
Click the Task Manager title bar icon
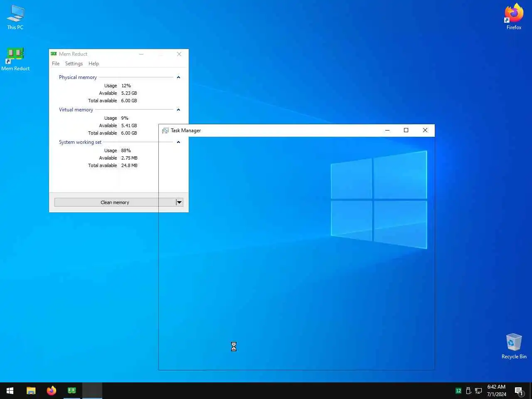pos(165,131)
